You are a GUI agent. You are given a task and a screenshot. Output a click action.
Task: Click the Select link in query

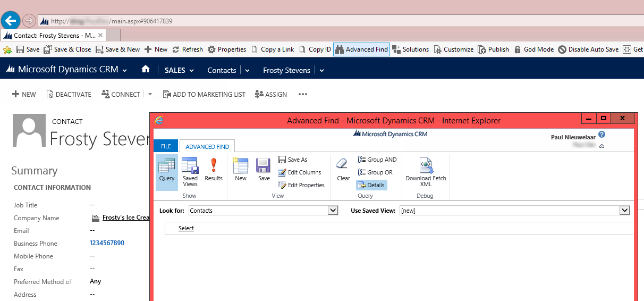(x=186, y=228)
